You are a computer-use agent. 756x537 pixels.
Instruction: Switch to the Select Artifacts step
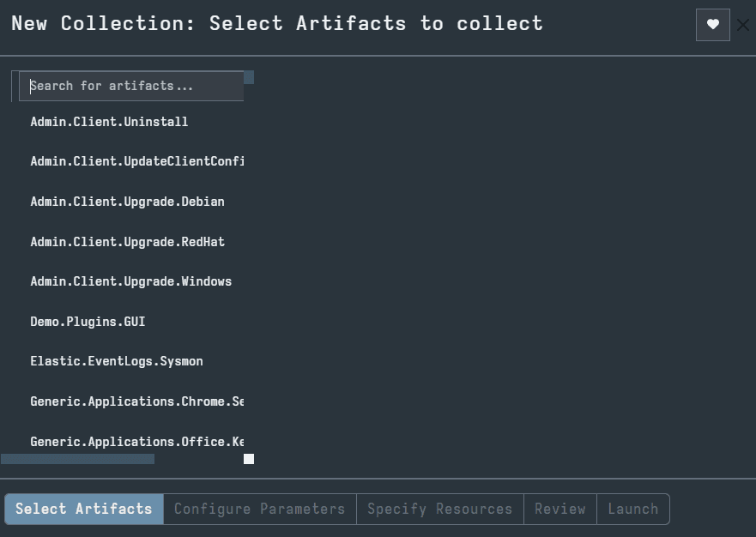coord(83,509)
